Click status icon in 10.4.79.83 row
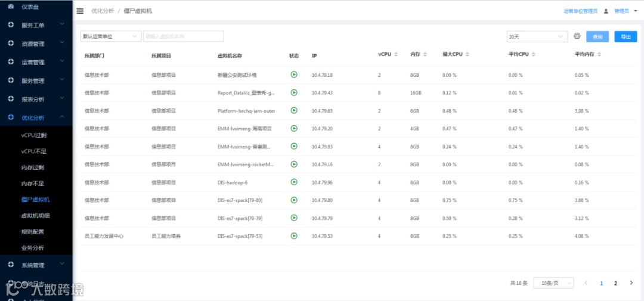This screenshot has height=301, width=644. point(293,146)
